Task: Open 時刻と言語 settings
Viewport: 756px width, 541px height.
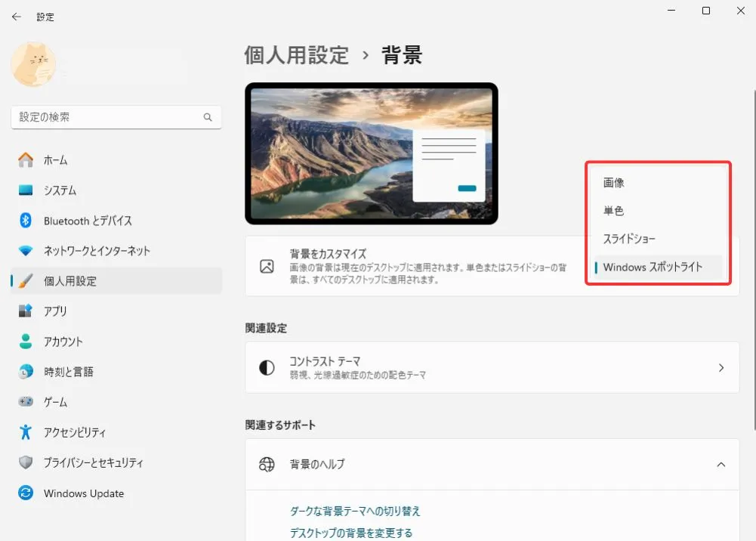Action: point(116,372)
